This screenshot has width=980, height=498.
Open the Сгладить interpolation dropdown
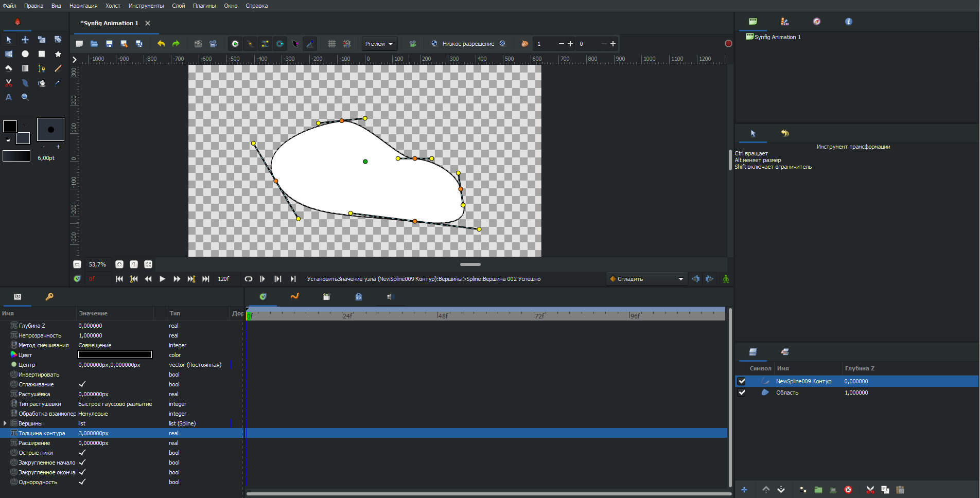click(646, 279)
